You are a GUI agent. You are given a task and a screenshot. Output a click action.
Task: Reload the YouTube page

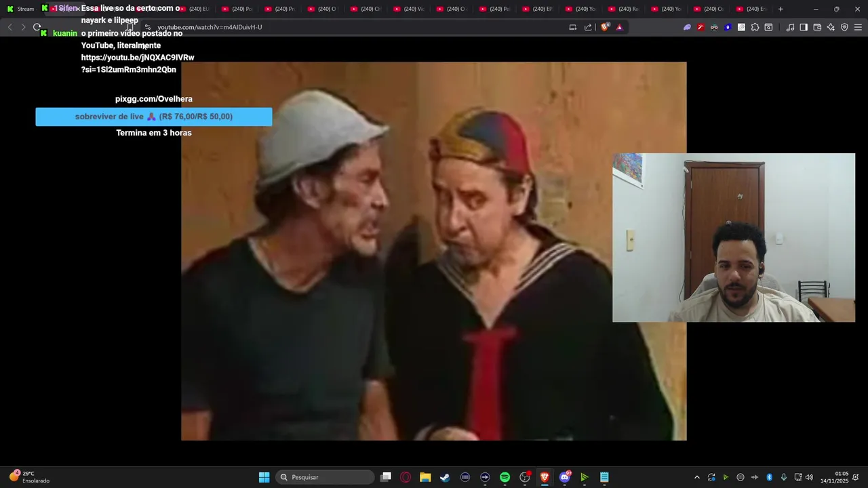[x=37, y=27]
